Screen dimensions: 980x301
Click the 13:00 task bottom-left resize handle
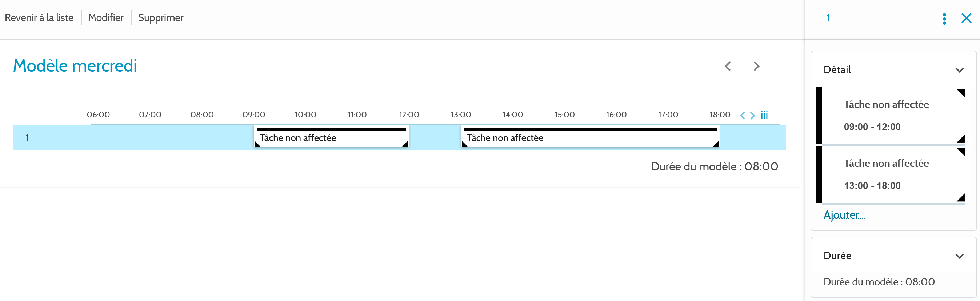pyautogui.click(x=464, y=144)
